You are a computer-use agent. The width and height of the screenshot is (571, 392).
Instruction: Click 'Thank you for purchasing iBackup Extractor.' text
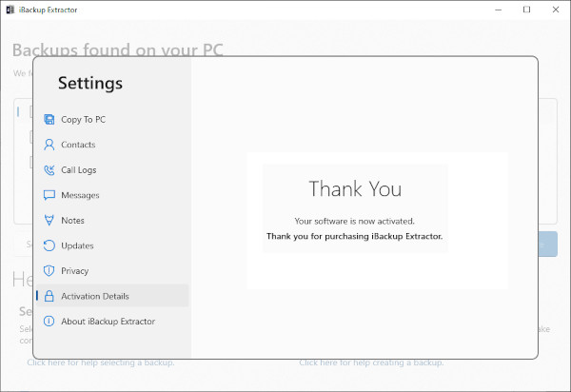[x=354, y=236]
